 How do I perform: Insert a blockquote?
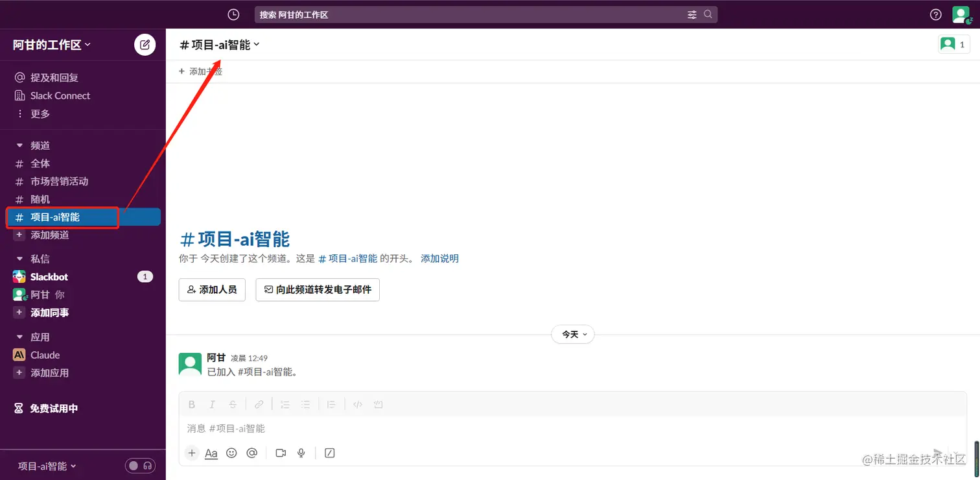pyautogui.click(x=331, y=404)
